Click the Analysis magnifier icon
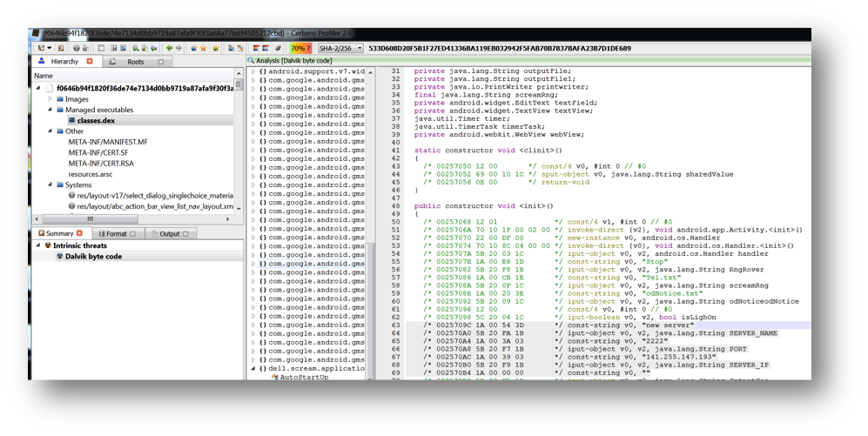The height and width of the screenshot is (436, 868). click(251, 60)
